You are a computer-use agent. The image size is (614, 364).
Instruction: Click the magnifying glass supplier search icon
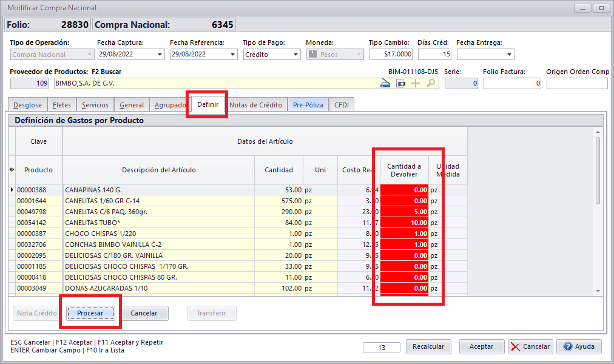click(x=431, y=83)
